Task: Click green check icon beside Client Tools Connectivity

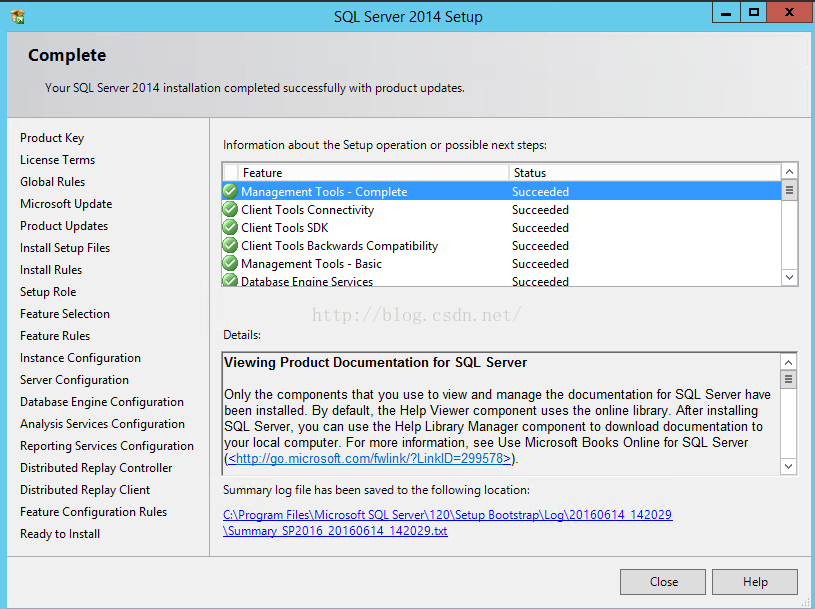Action: pos(230,209)
